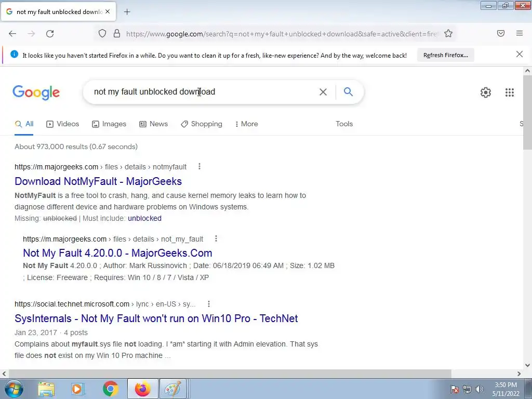Switch to the Videos search tab
This screenshot has height=399, width=532.
pyautogui.click(x=63, y=124)
